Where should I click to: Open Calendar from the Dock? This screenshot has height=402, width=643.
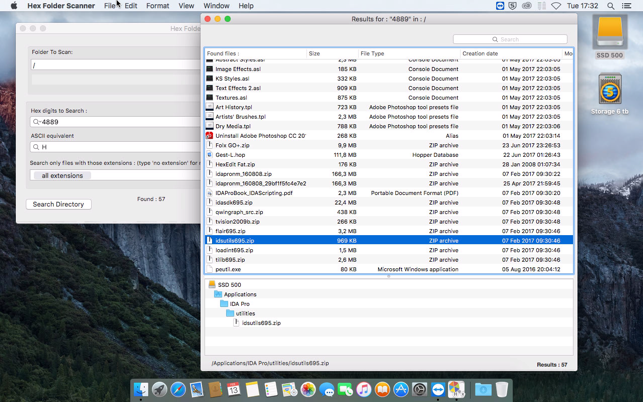(x=233, y=389)
